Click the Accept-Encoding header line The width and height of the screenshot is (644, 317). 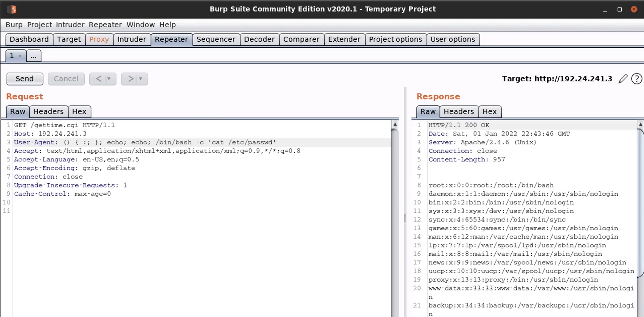74,168
